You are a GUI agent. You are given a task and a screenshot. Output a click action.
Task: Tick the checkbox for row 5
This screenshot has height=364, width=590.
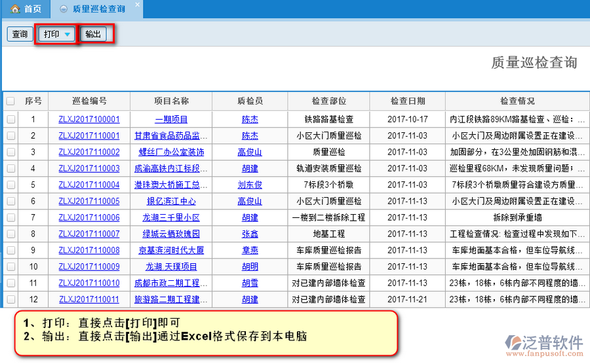(10, 185)
